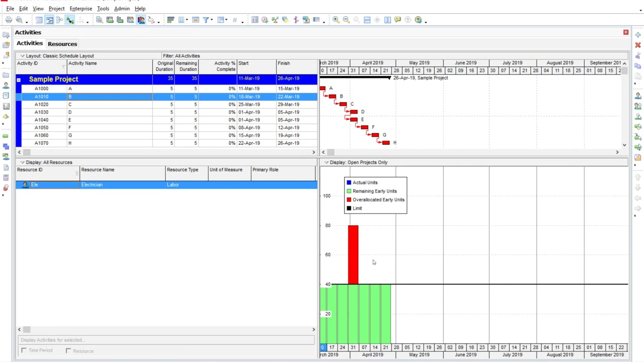Viewport: 644px width, 362px height.
Task: Sort by the Activity ID column header
Action: tap(41, 66)
